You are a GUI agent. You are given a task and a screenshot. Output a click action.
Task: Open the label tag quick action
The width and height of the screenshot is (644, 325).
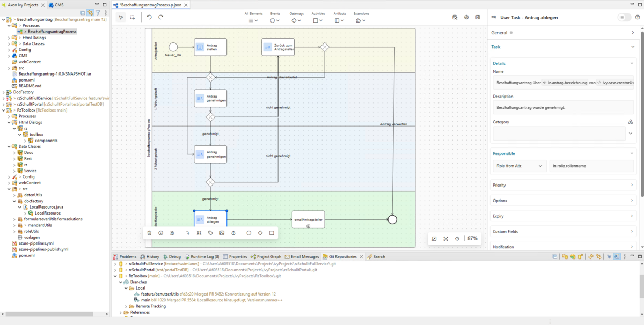pos(210,233)
